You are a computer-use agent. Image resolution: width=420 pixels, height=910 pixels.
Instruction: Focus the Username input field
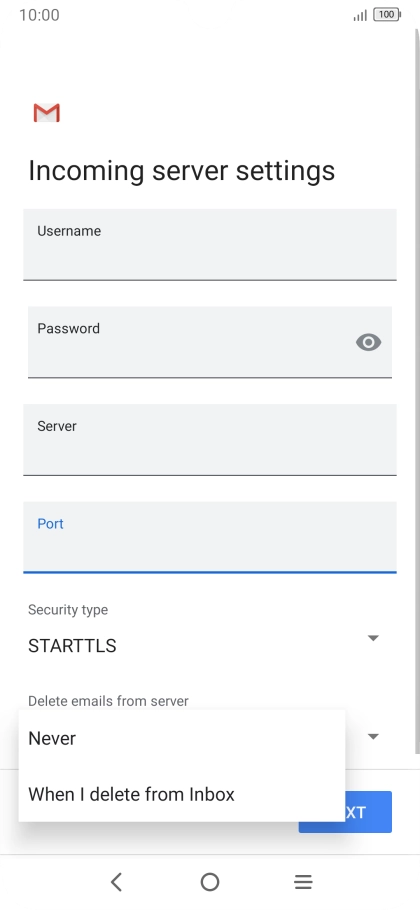pos(210,244)
